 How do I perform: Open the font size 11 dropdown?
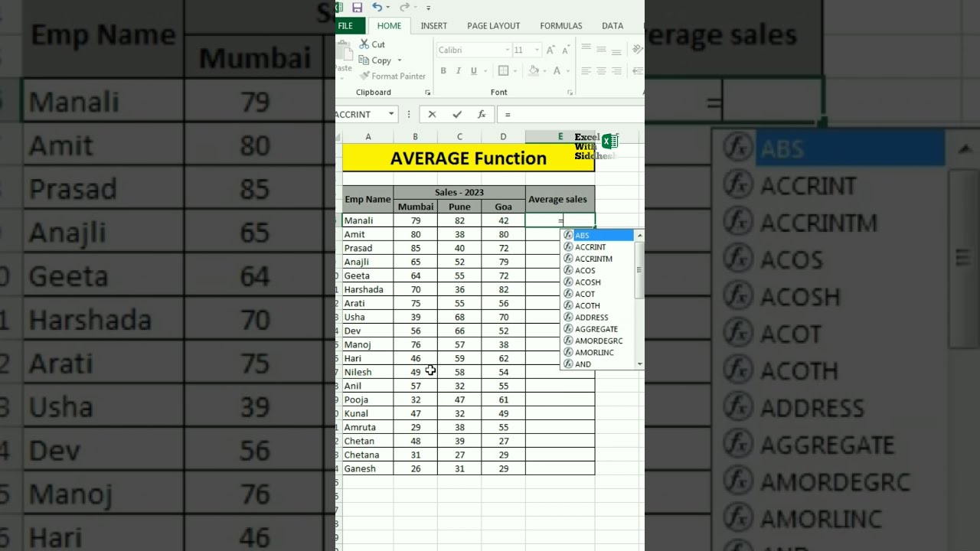(x=537, y=50)
